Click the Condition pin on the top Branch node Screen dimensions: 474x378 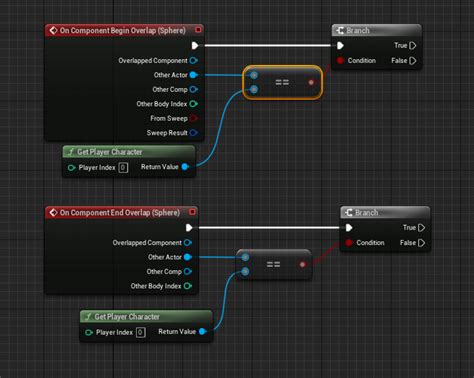click(340, 61)
